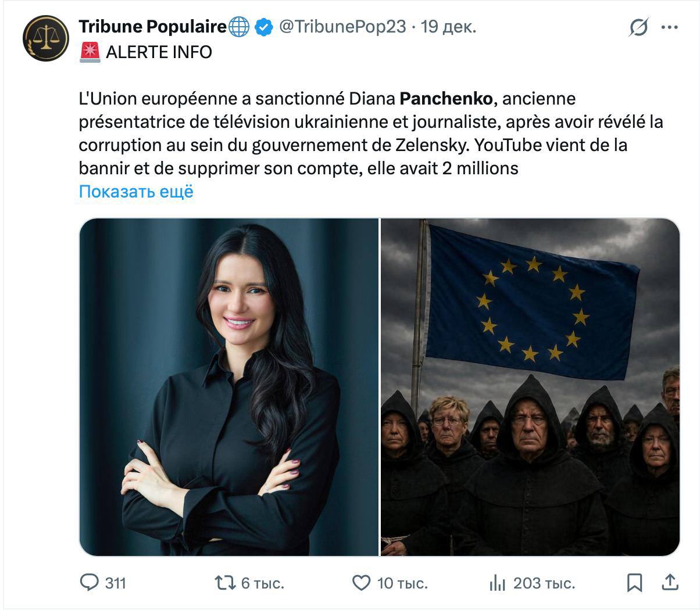This screenshot has height=610, width=700.
Task: Open the Tribune Populaire profile avatar
Action: 46,38
